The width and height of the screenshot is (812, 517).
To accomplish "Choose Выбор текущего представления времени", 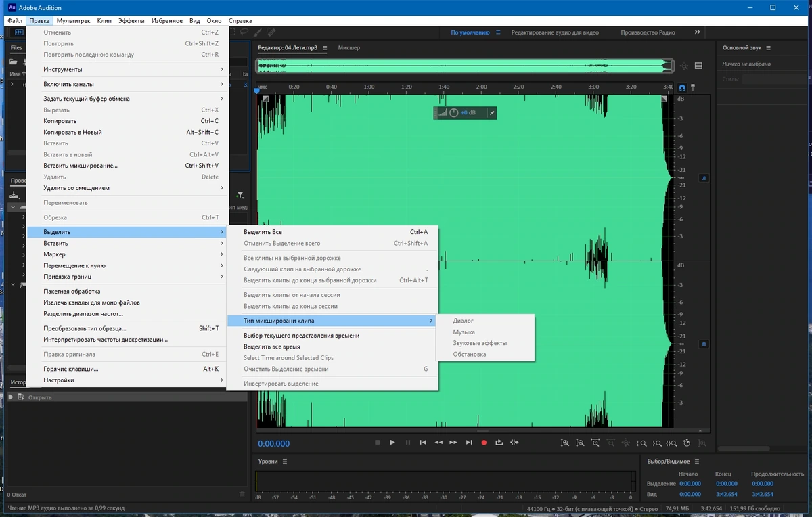I will (332, 335).
